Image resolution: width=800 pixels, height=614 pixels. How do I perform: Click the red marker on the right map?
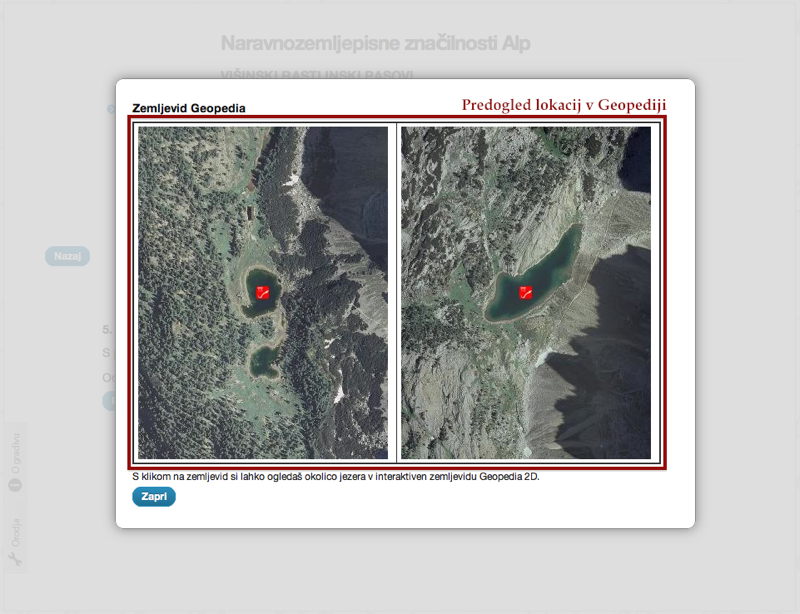click(525, 292)
